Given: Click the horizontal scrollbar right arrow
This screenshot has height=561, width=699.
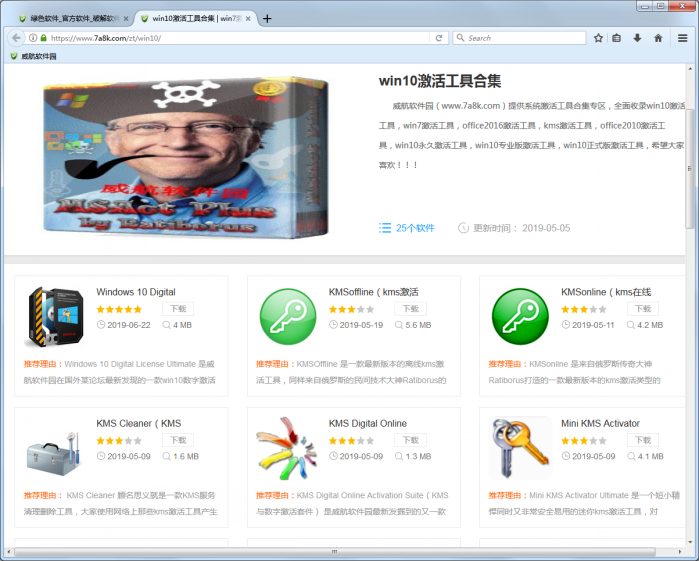Looking at the screenshot, I should (680, 552).
